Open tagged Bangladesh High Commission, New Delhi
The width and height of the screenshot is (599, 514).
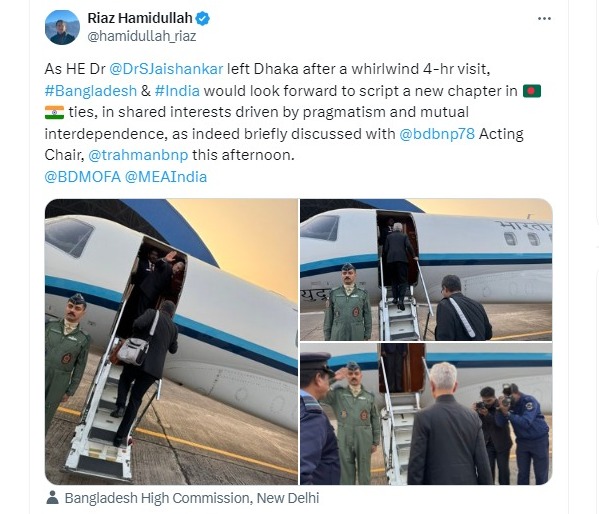coord(192,498)
